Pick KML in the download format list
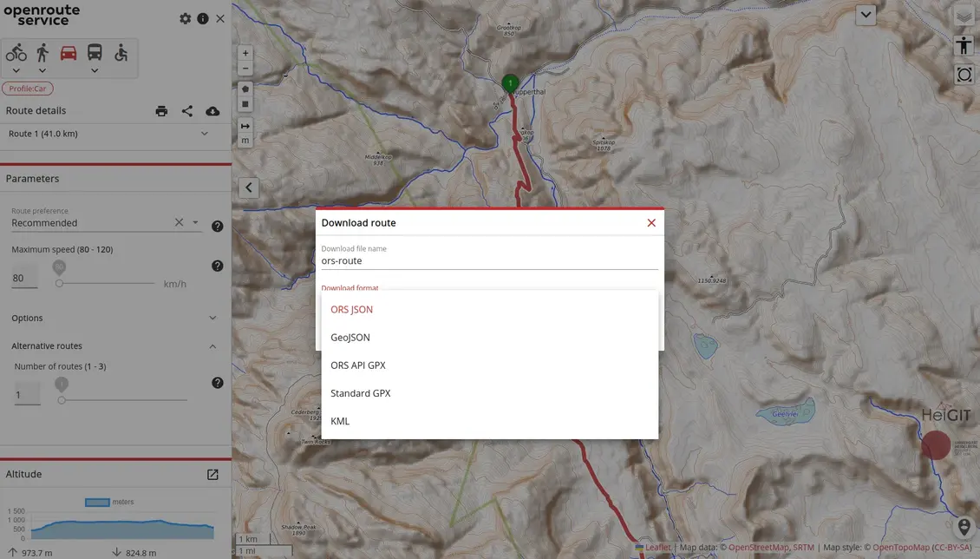Screen dimensions: 980x559 coord(340,421)
